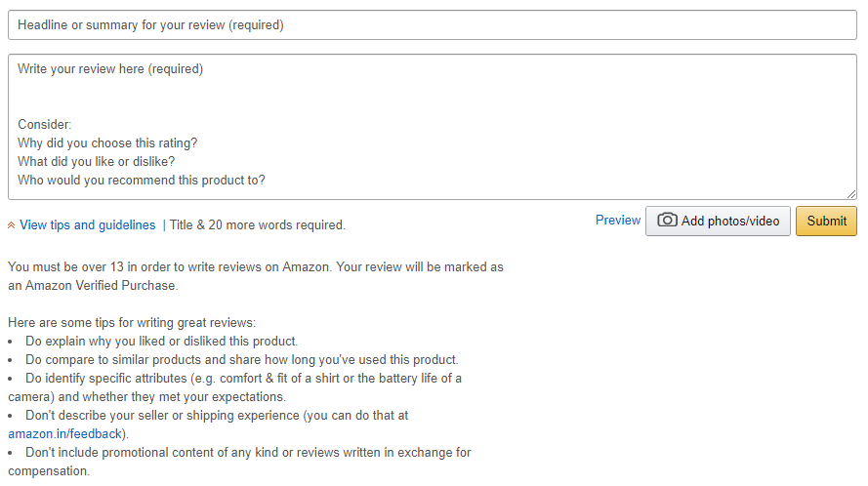Viewport: 868px width, 486px height.
Task: Follow the amazon.in/feedback link
Action: pos(65,433)
